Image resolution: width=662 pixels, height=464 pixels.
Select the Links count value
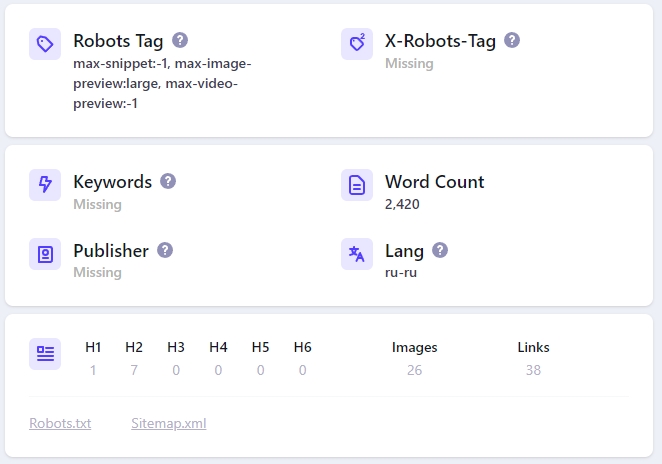pyautogui.click(x=533, y=370)
